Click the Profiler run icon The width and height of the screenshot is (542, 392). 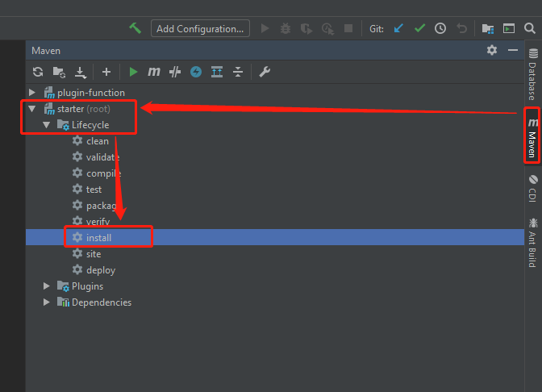pyautogui.click(x=327, y=29)
